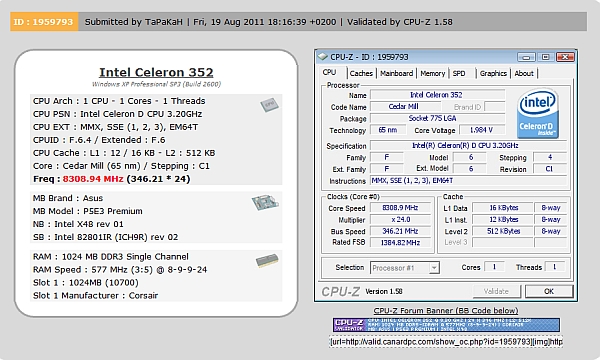The height and width of the screenshot is (360, 600).
Task: Maximize the CPU-Z window
Action: [x=545, y=57]
